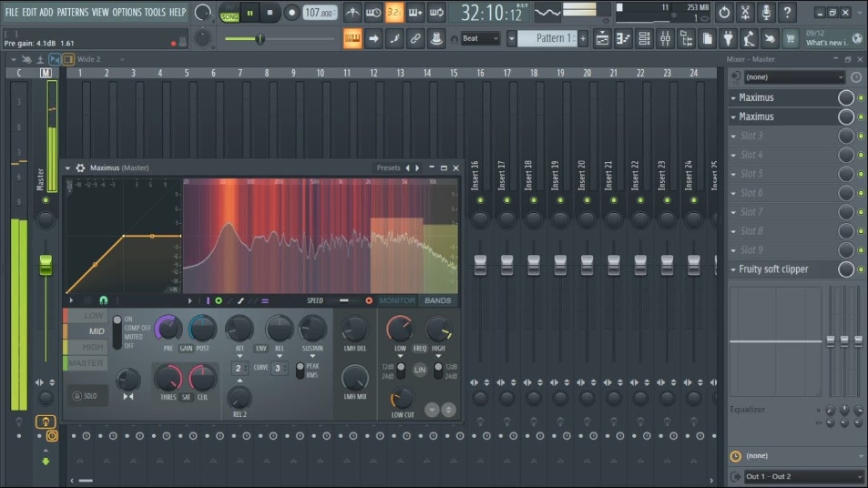Click the green circle icon below Maximus spectrum

(x=218, y=300)
